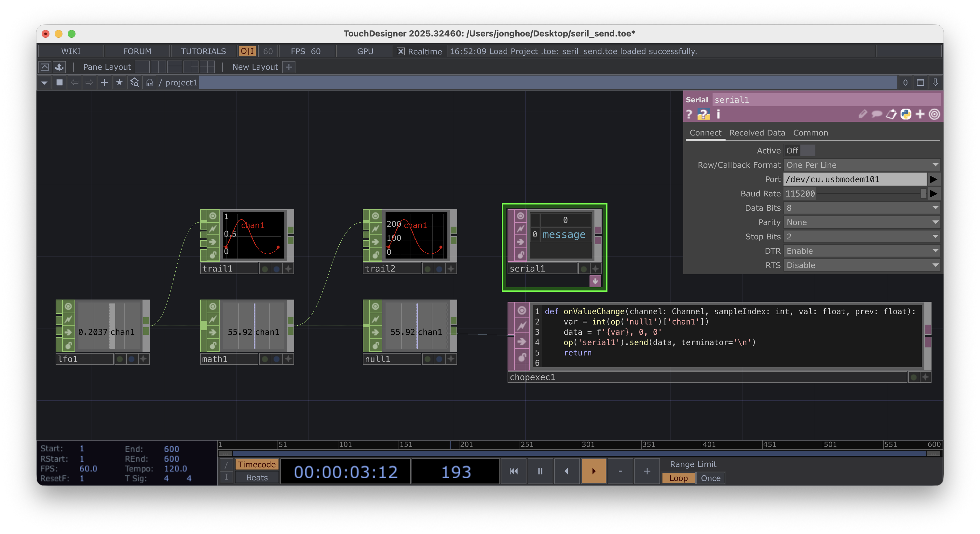Select the four-pane grid layout icon
The image size is (980, 534).
pos(207,67)
